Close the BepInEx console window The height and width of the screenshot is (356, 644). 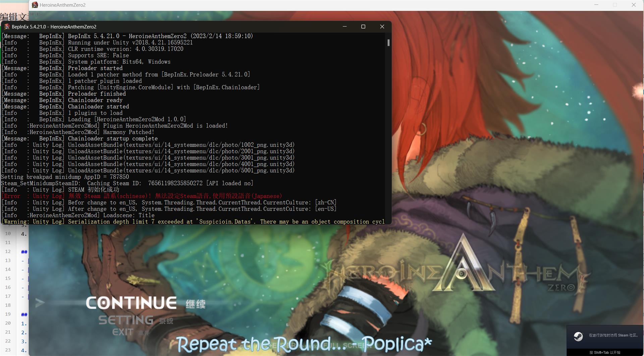[382, 26]
